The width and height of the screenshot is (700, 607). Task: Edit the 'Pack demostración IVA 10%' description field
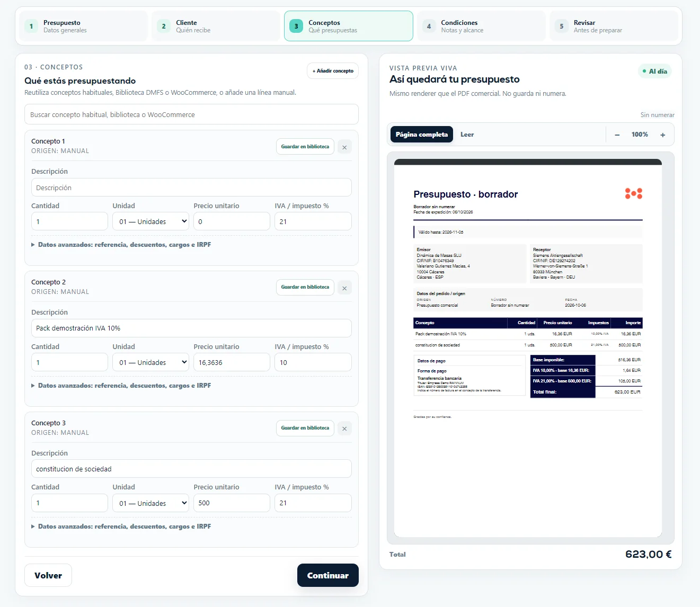[191, 328]
